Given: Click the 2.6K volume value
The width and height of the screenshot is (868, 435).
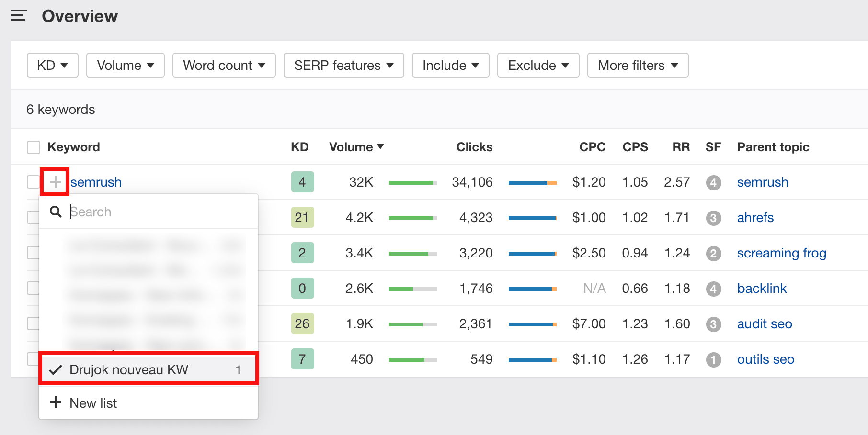Looking at the screenshot, I should click(359, 289).
